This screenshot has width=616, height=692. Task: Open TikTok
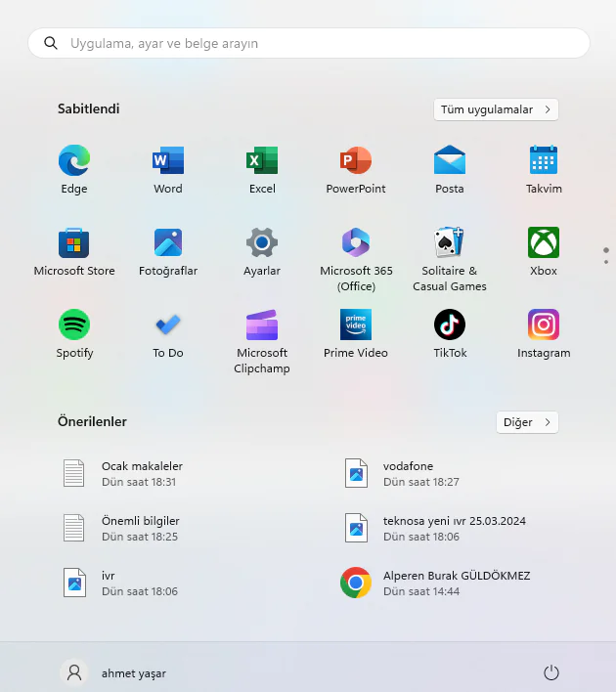450,333
